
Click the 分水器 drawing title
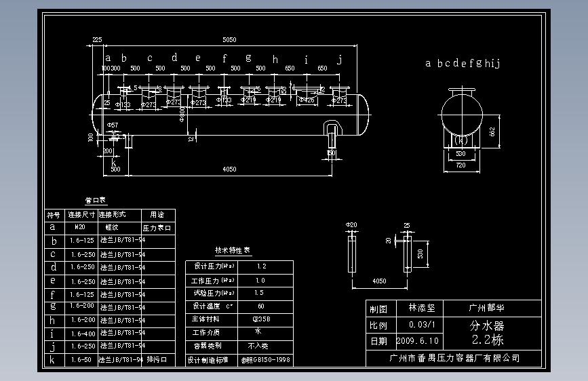pyautogui.click(x=487, y=325)
